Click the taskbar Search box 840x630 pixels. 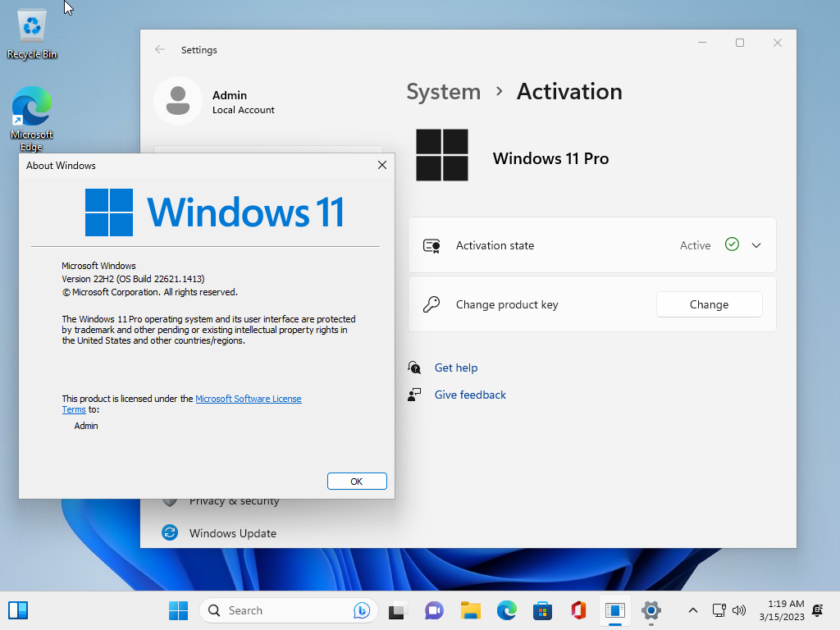(x=288, y=610)
